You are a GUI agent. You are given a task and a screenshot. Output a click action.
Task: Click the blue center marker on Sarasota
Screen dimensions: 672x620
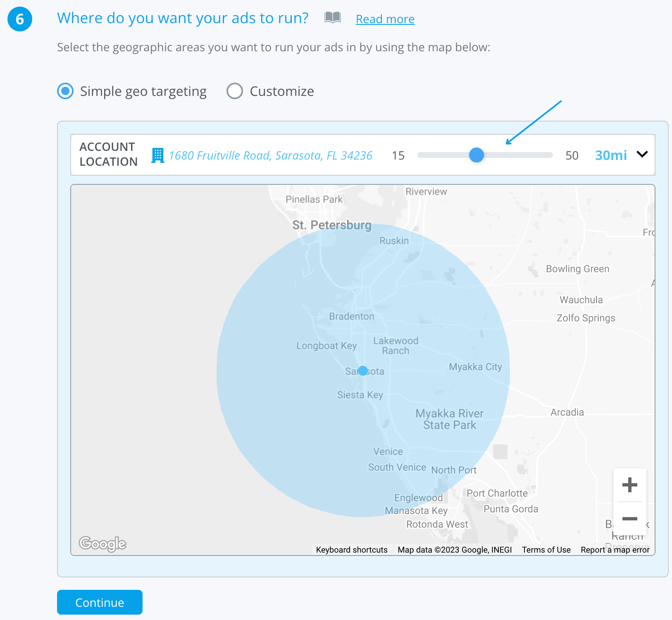tap(363, 371)
